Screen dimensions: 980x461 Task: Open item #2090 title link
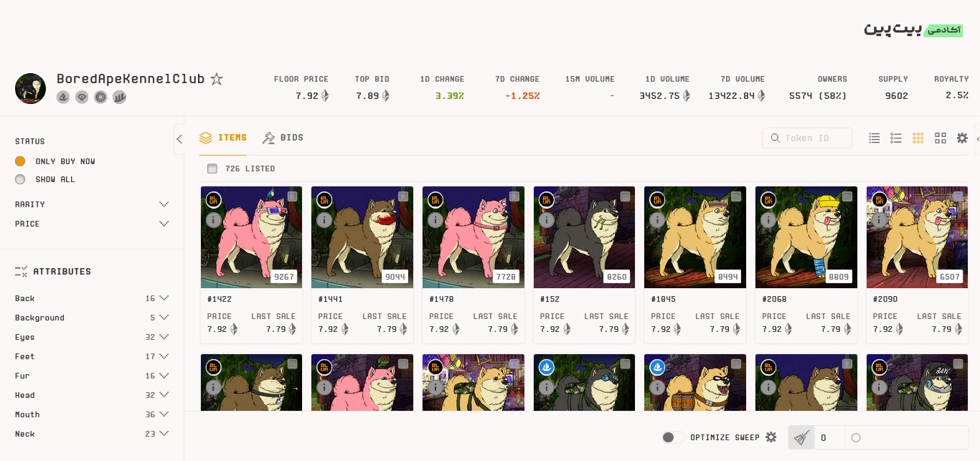pyautogui.click(x=885, y=299)
